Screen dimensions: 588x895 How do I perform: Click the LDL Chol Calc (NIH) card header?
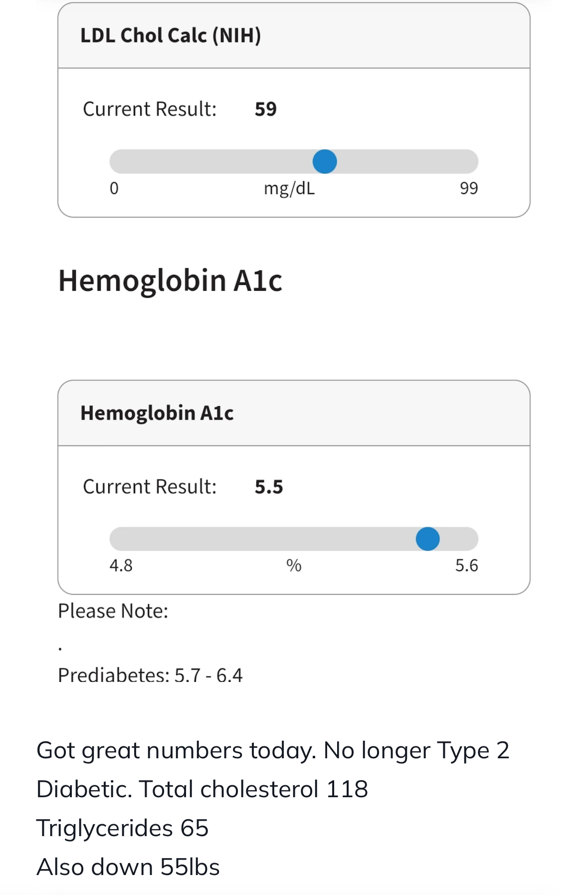(x=171, y=35)
